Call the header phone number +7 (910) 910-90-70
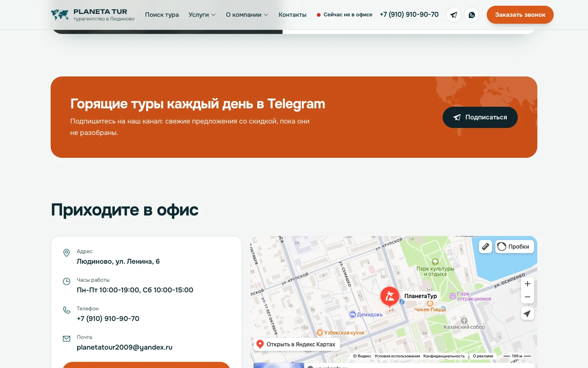The height and width of the screenshot is (368, 588). point(409,15)
